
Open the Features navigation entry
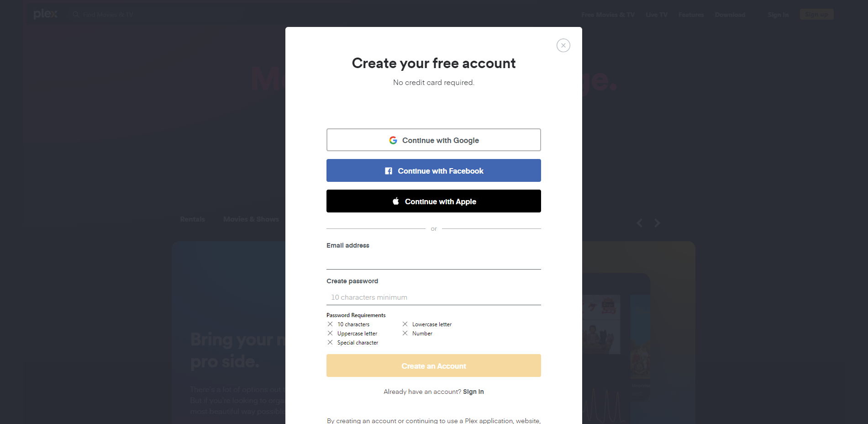(691, 14)
